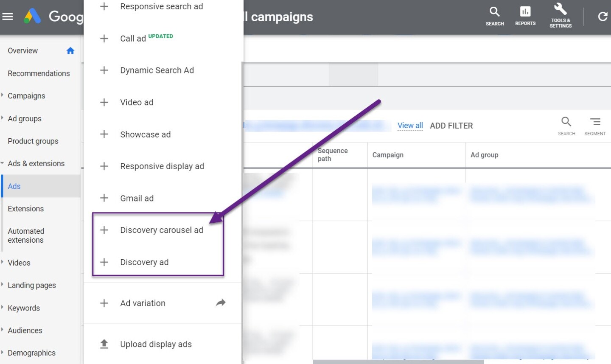Click the View all link
This screenshot has height=364, width=611.
coord(410,126)
